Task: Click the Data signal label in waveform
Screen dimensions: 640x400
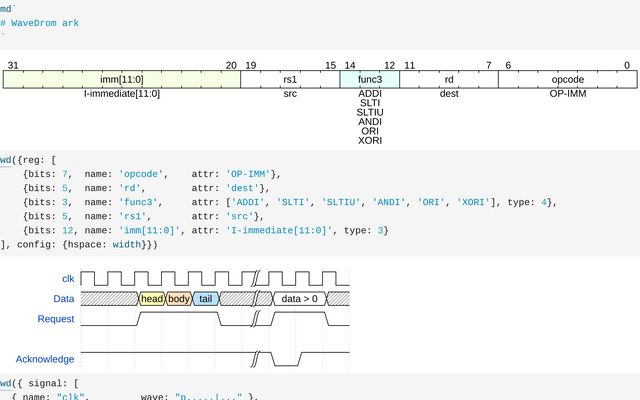Action: [64, 298]
